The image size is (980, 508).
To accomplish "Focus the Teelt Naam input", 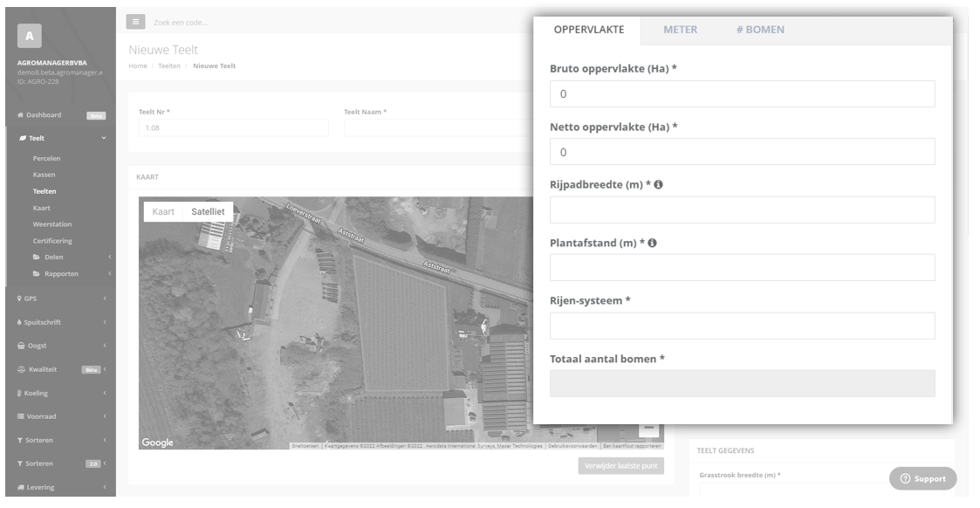I will (437, 128).
